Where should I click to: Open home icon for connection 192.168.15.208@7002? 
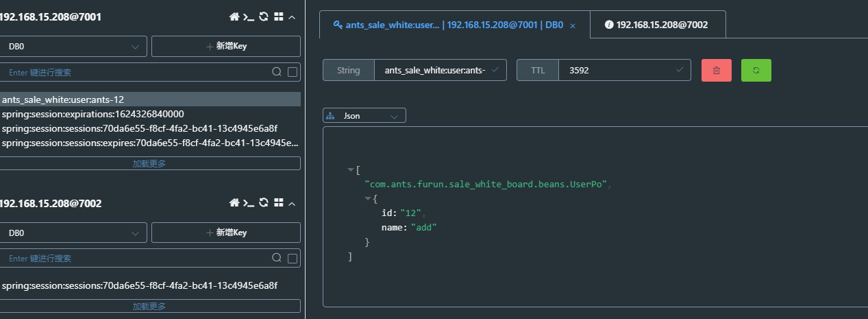(234, 203)
